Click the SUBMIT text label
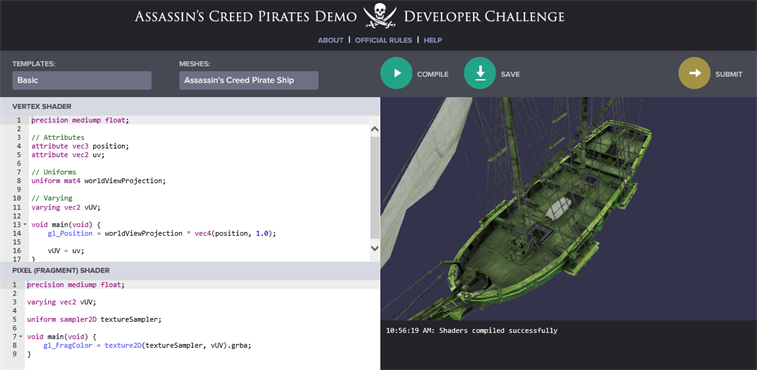This screenshot has height=370, width=757. point(729,74)
